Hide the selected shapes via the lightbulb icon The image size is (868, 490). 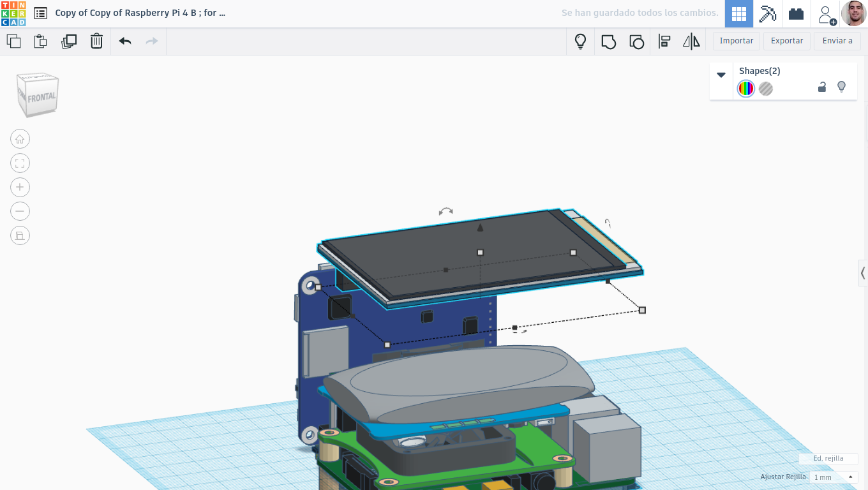pyautogui.click(x=841, y=87)
